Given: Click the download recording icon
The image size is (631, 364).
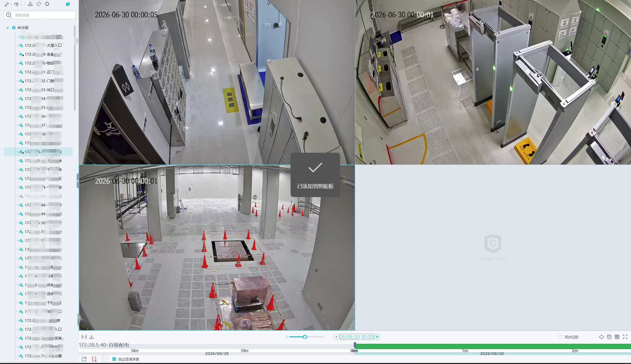Looking at the screenshot, I should pyautogui.click(x=91, y=337).
